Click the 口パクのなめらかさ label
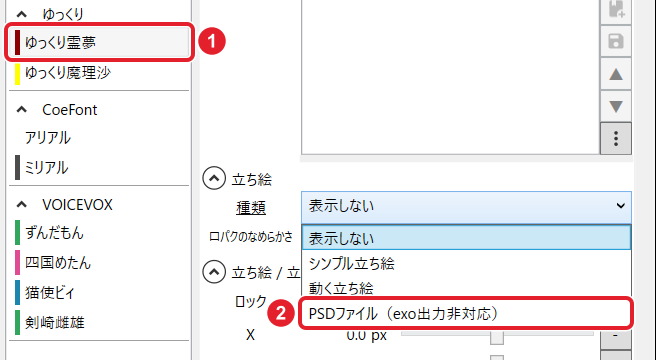The height and width of the screenshot is (360, 656). pos(251,237)
